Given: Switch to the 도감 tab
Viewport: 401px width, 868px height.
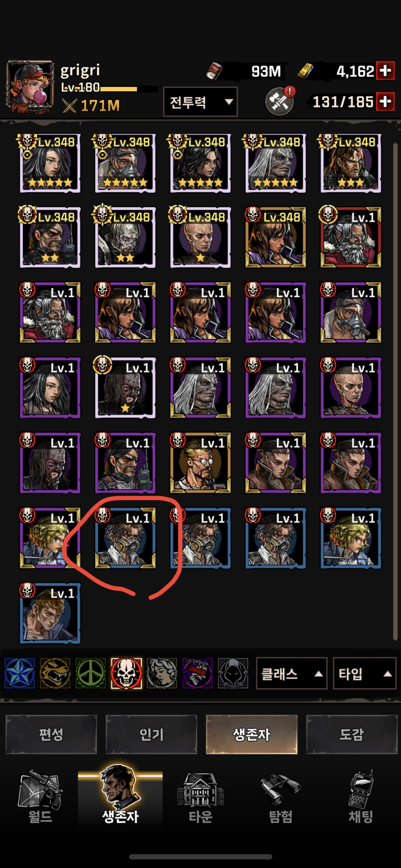Looking at the screenshot, I should pos(352,734).
